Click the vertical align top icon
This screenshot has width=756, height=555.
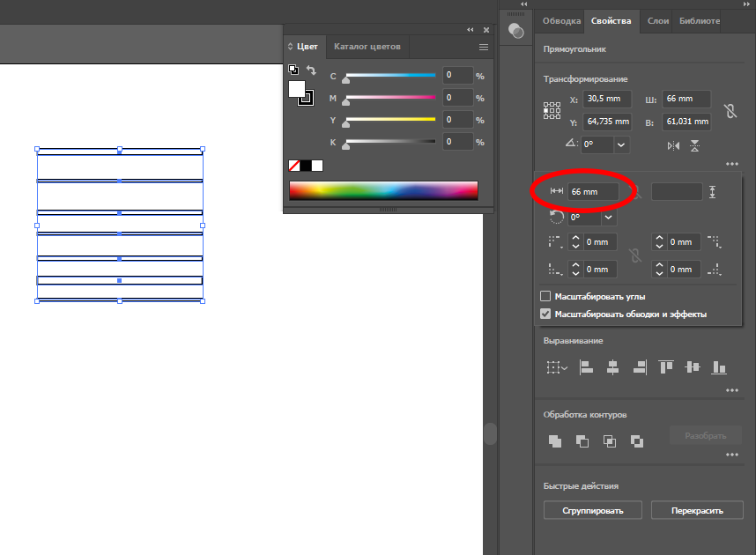(665, 367)
